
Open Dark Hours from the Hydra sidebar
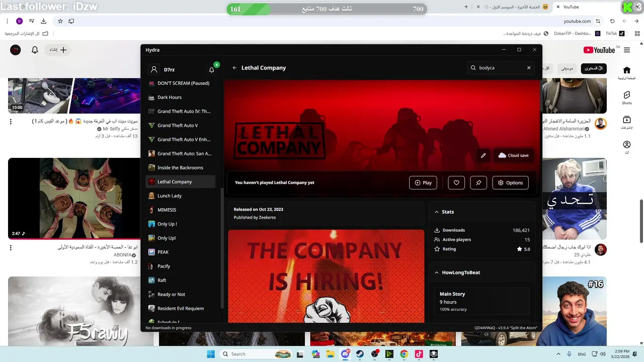(180, 97)
